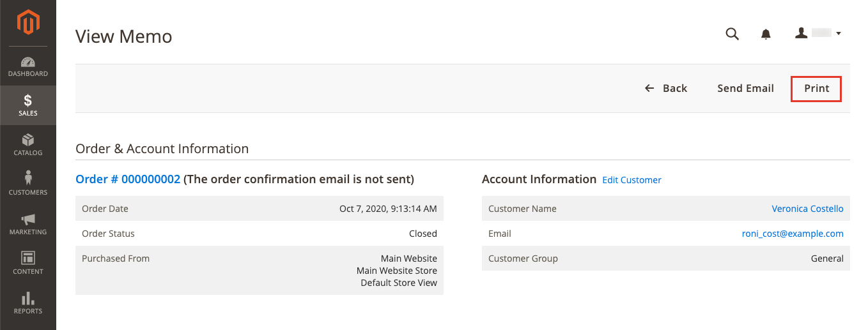Open the Order # 000000002 link
This screenshot has height=330, width=868.
click(128, 179)
